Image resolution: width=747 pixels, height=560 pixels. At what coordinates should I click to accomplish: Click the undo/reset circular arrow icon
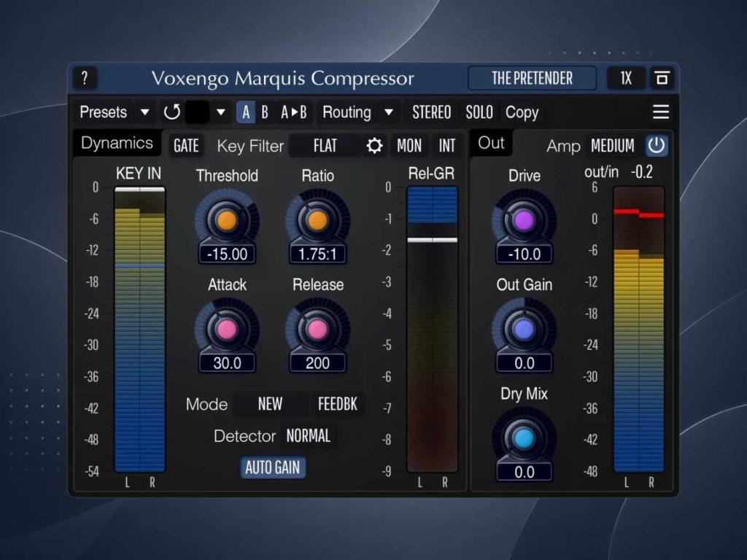coord(171,112)
